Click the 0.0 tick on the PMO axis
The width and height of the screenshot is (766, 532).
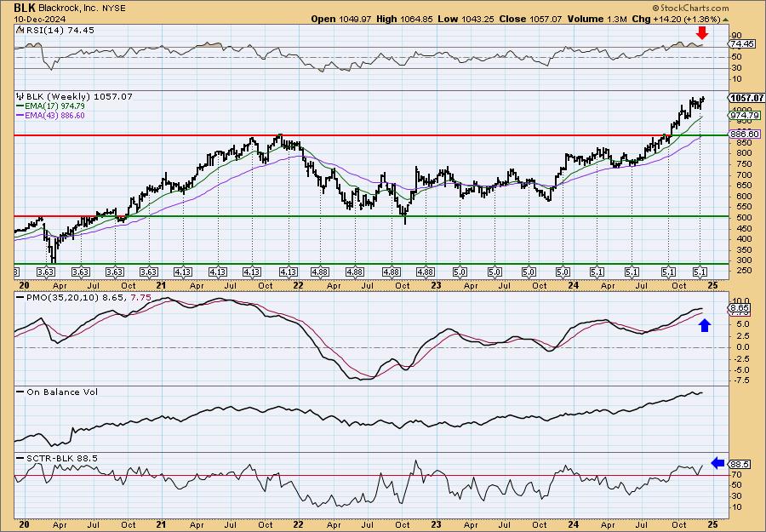click(743, 347)
